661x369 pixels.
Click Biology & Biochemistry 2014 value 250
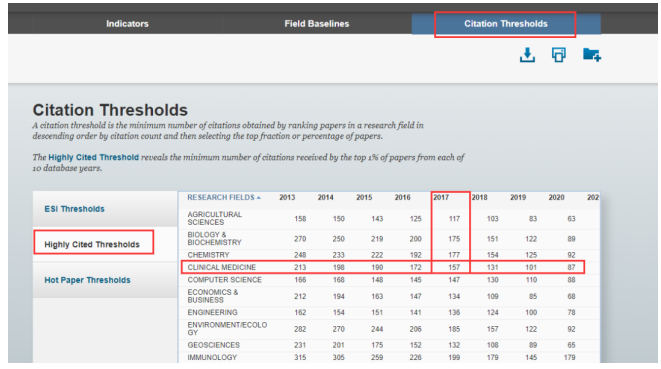tap(339, 239)
